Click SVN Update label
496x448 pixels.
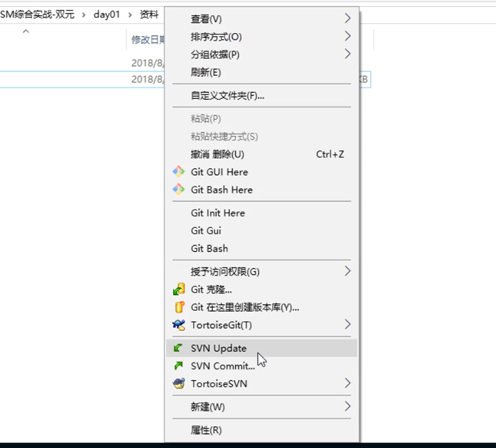219,349
